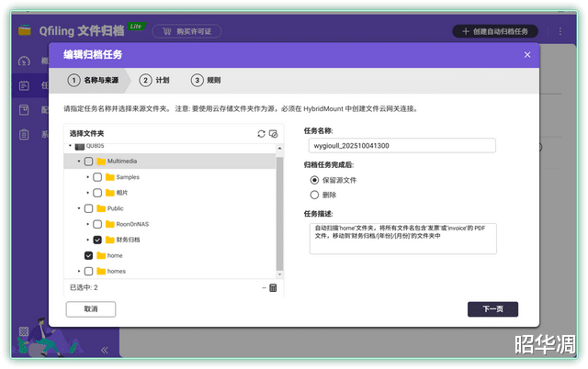This screenshot has width=588, height=369.
Task: Uncheck the home folder checkbox
Action: 88,255
